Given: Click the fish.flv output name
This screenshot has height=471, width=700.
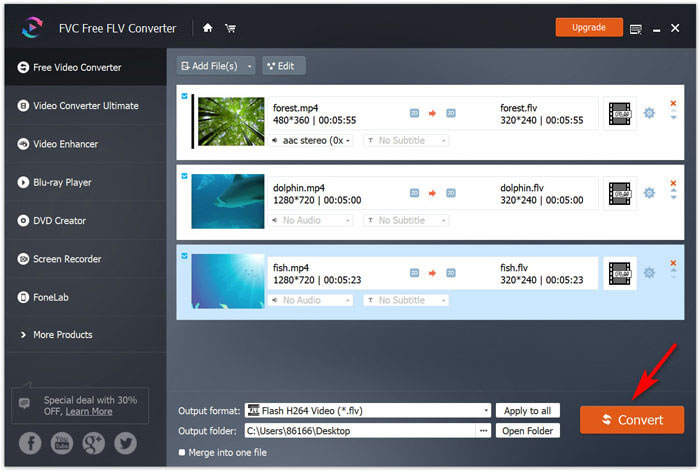Looking at the screenshot, I should [x=514, y=268].
